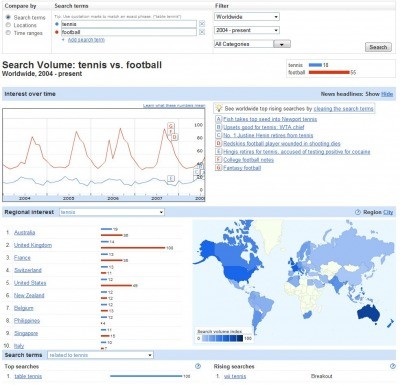This screenshot has width=400, height=385.
Task: Click headline marker D icon in news list
Action: click(x=218, y=144)
